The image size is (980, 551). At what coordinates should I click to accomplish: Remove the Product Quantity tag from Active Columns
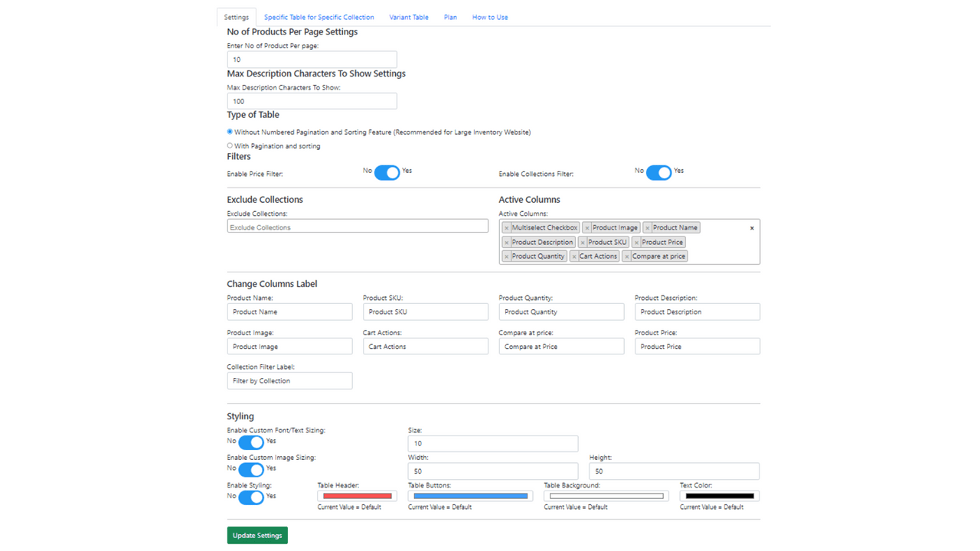(506, 256)
